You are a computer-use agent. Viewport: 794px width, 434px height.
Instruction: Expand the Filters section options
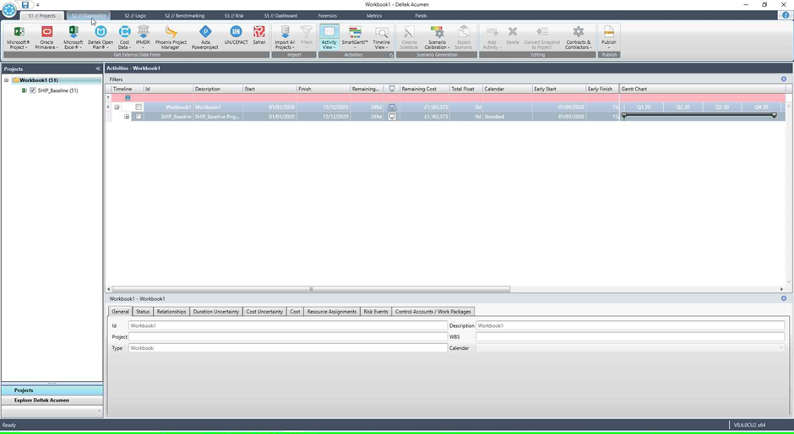[783, 79]
